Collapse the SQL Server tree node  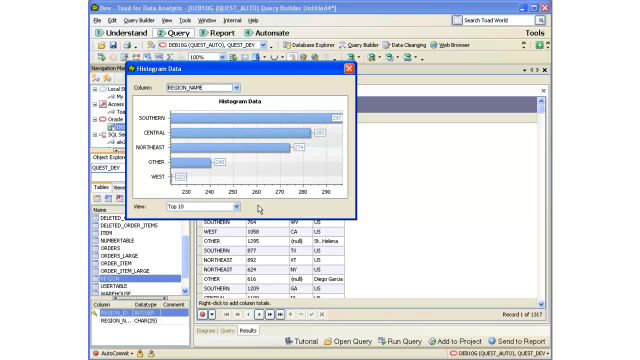click(95, 134)
